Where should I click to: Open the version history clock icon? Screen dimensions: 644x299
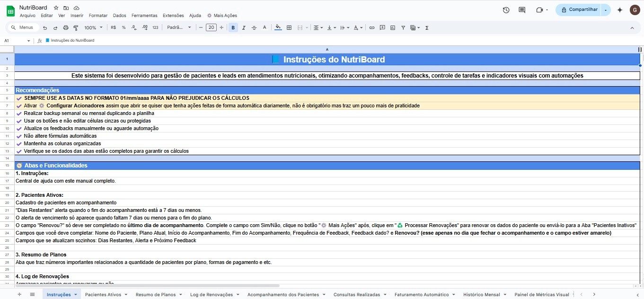[506, 10]
